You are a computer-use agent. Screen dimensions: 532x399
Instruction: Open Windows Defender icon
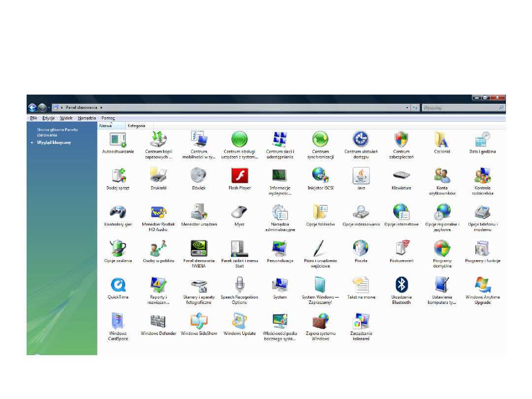coord(159,322)
